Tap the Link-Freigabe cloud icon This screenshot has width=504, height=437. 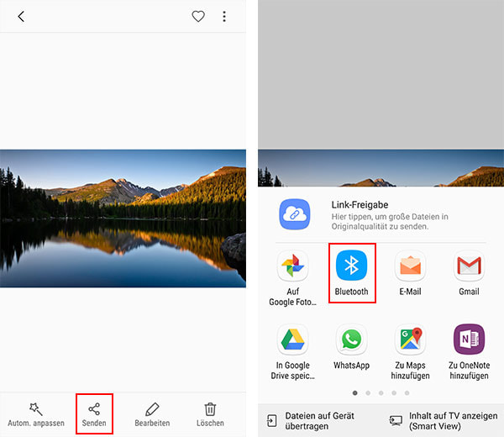coord(296,214)
